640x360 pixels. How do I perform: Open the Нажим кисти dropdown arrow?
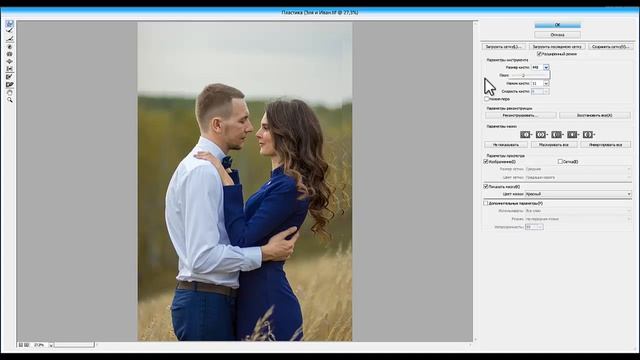tap(546, 83)
